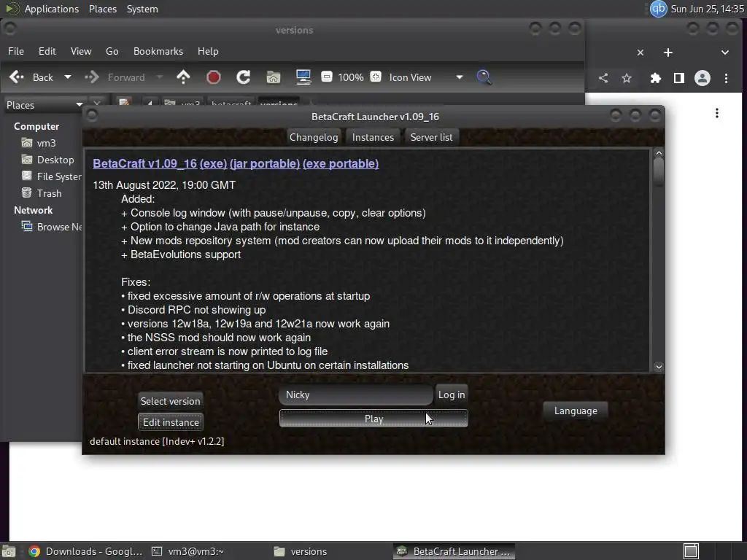The width and height of the screenshot is (747, 560).
Task: Open Chrome three-dot main menu
Action: tap(726, 78)
